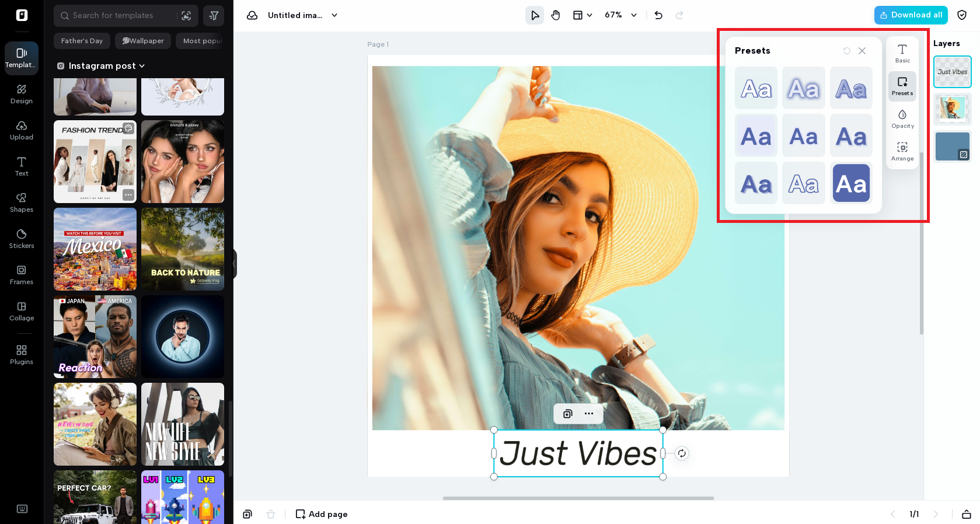Collapse the left templates panel handle
This screenshot has width=980, height=524.
(x=235, y=264)
